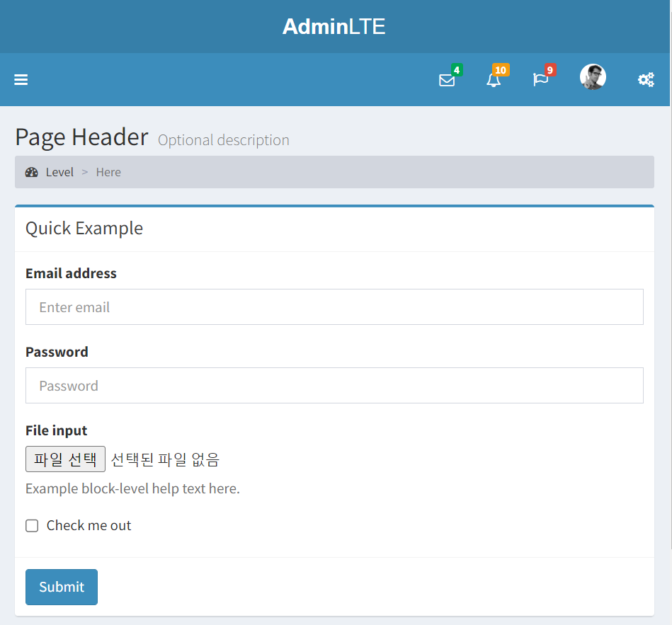Open the user avatar menu
672x625 pixels.
coord(593,77)
